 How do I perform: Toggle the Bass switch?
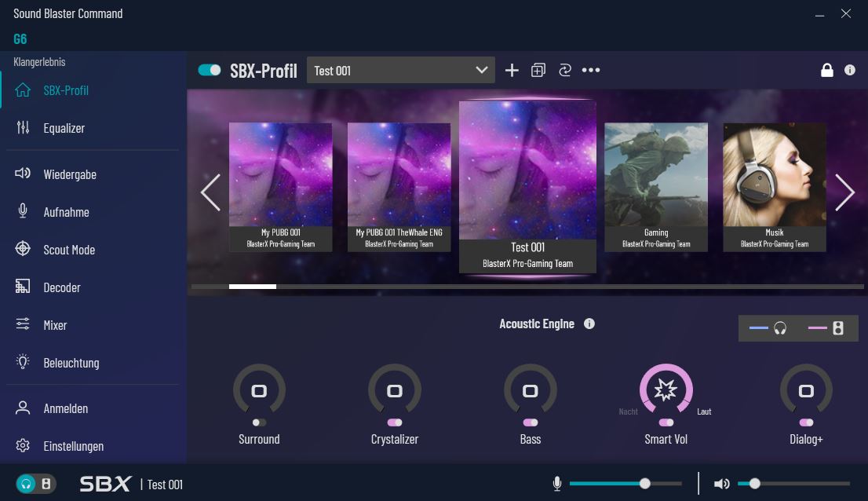tap(531, 423)
